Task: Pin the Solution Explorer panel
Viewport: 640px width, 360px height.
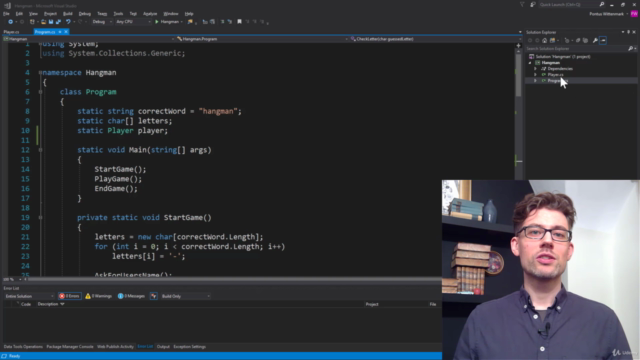Action: (x=629, y=32)
